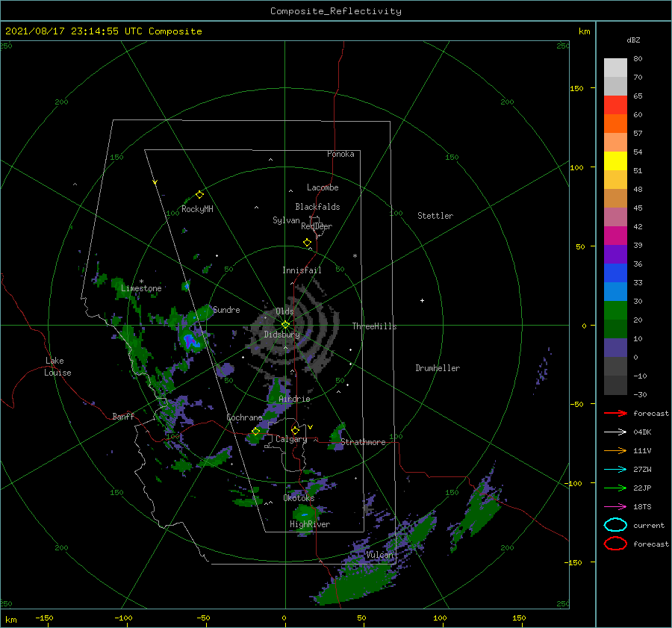Click the 0 dBZ purple color swatch

[x=615, y=348]
